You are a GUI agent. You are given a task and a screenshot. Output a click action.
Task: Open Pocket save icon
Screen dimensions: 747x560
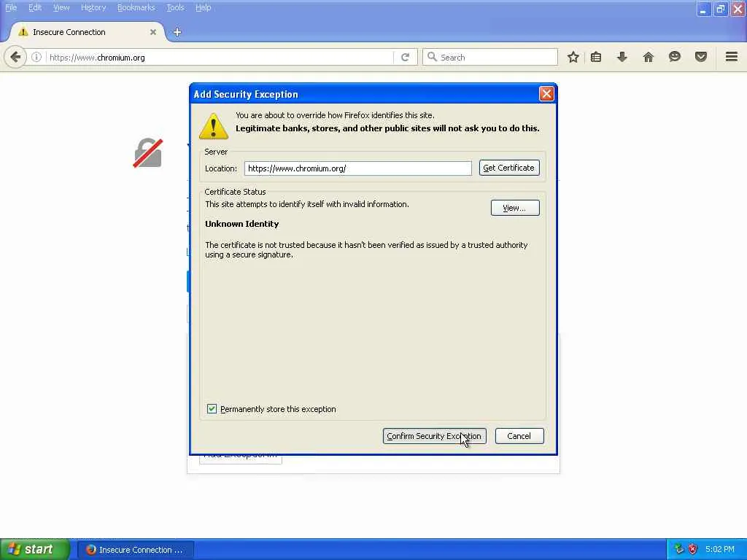(x=701, y=57)
